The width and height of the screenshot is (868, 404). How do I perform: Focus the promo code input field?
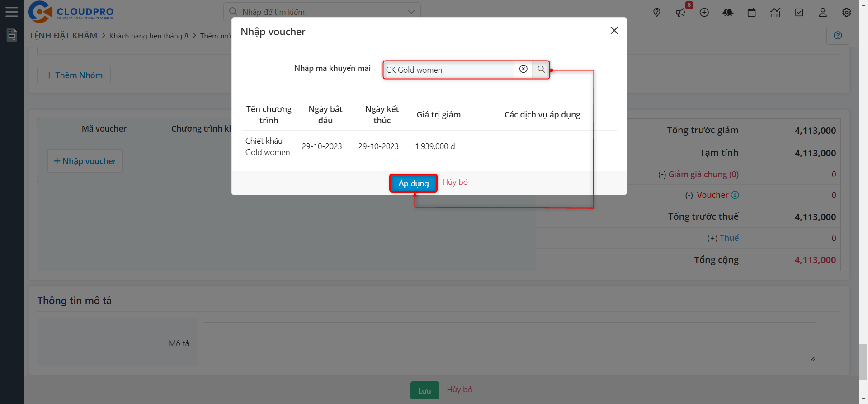[449, 70]
